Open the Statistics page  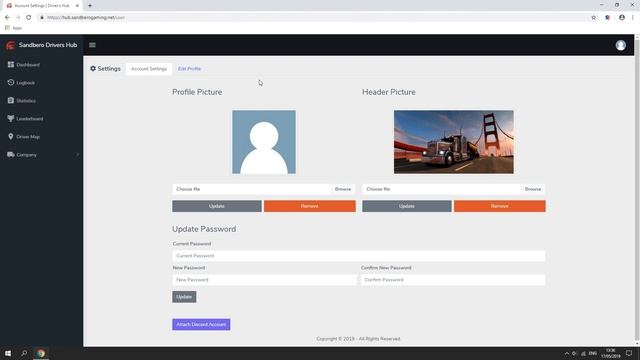[26, 101]
